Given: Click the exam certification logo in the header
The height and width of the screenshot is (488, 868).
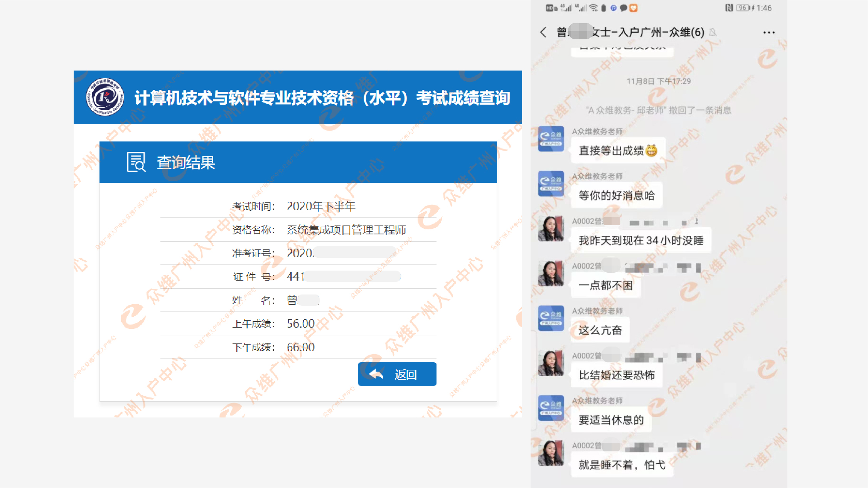Looking at the screenshot, I should [x=105, y=97].
